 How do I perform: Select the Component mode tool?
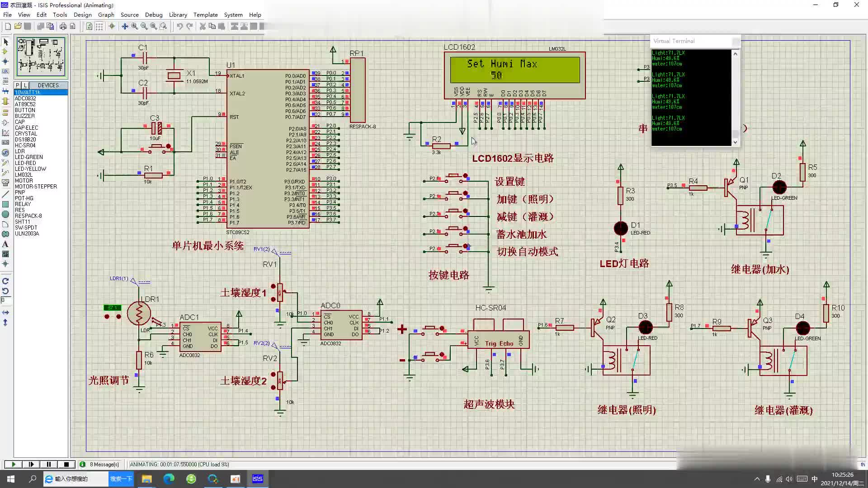click(5, 52)
